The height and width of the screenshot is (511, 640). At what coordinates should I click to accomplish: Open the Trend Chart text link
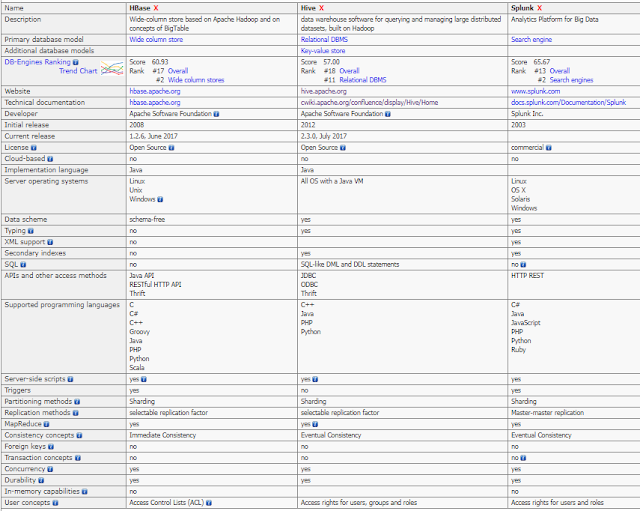(78, 71)
